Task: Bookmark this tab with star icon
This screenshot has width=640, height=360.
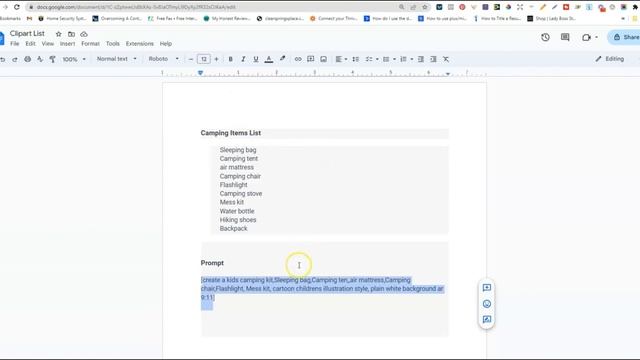Action: [x=425, y=7]
